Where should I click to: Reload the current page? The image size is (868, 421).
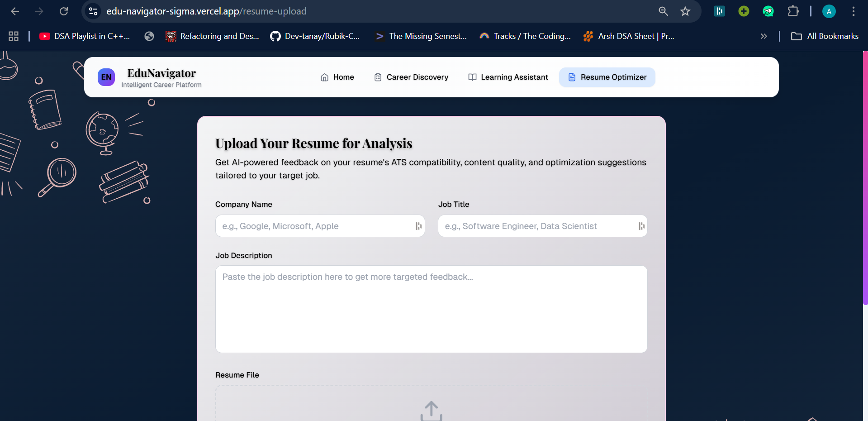tap(64, 11)
